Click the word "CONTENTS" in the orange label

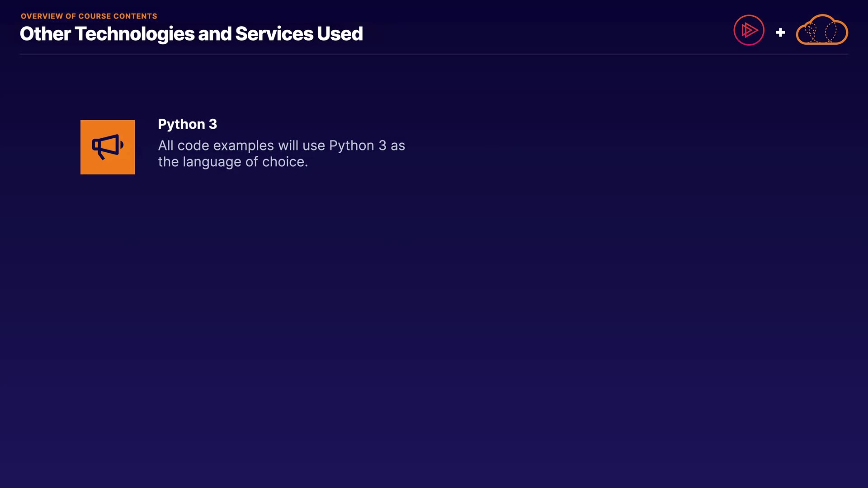tap(135, 16)
